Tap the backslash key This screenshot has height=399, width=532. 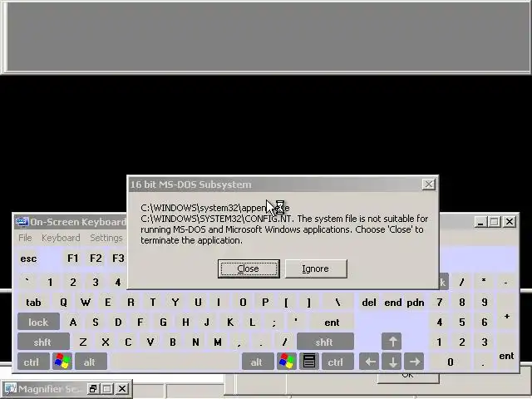pos(338,302)
